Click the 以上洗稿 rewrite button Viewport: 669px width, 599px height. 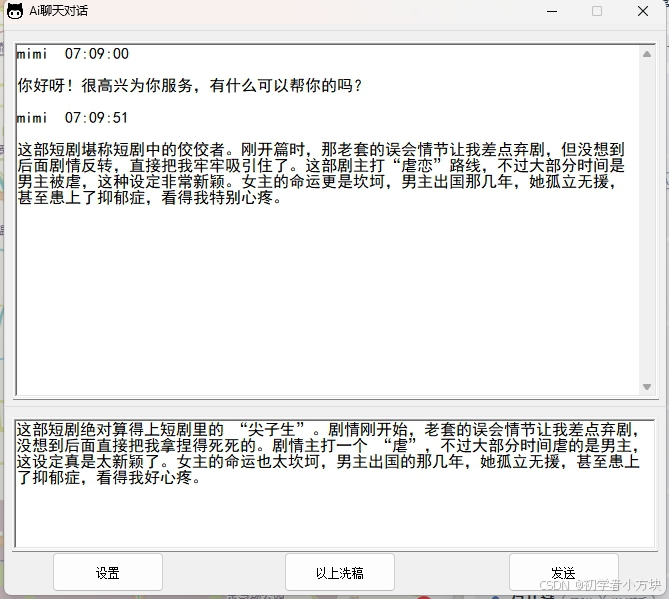340,572
